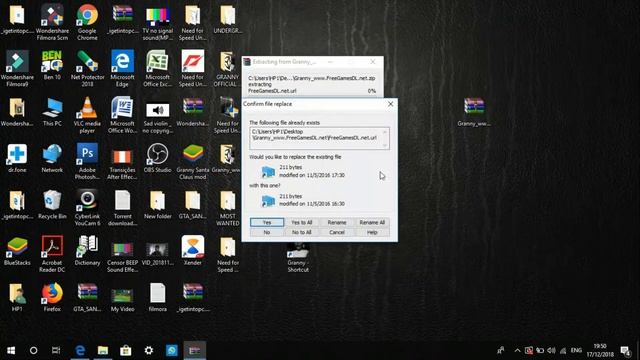Select MOST WANTED folder icon

pos(227,208)
